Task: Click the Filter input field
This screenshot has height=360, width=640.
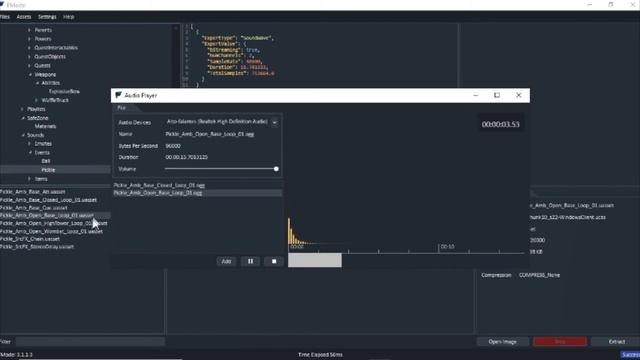Action: tap(90, 341)
